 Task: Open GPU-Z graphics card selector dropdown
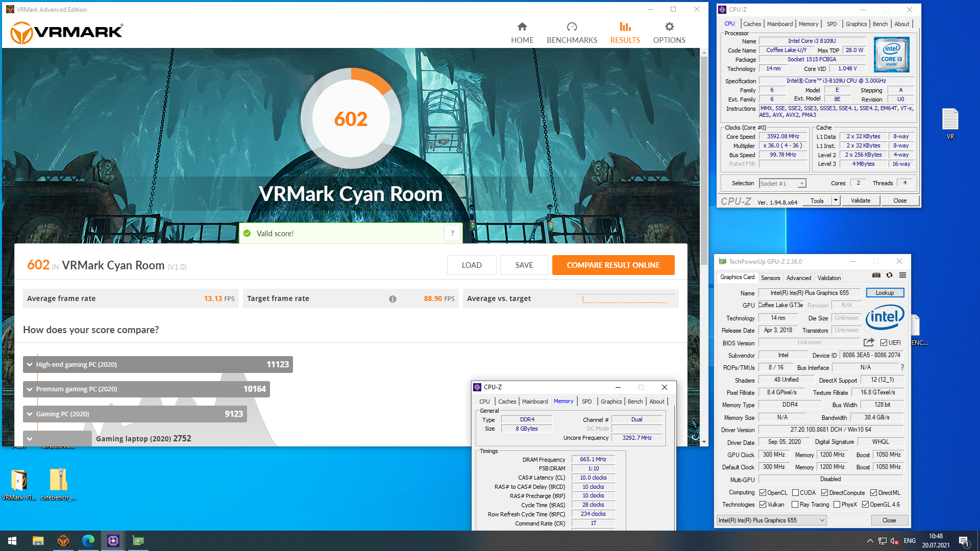coord(771,520)
